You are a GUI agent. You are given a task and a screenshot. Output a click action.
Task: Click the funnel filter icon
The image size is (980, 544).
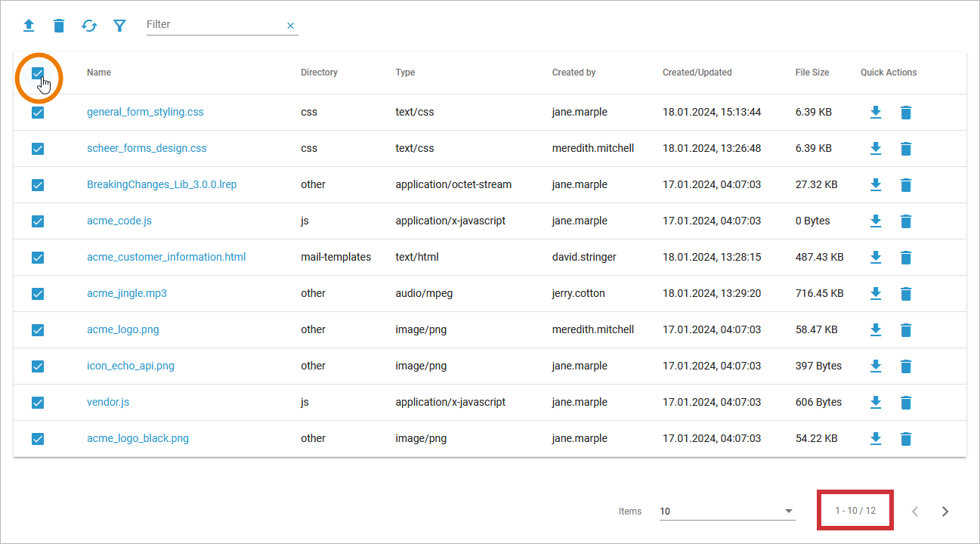(119, 26)
